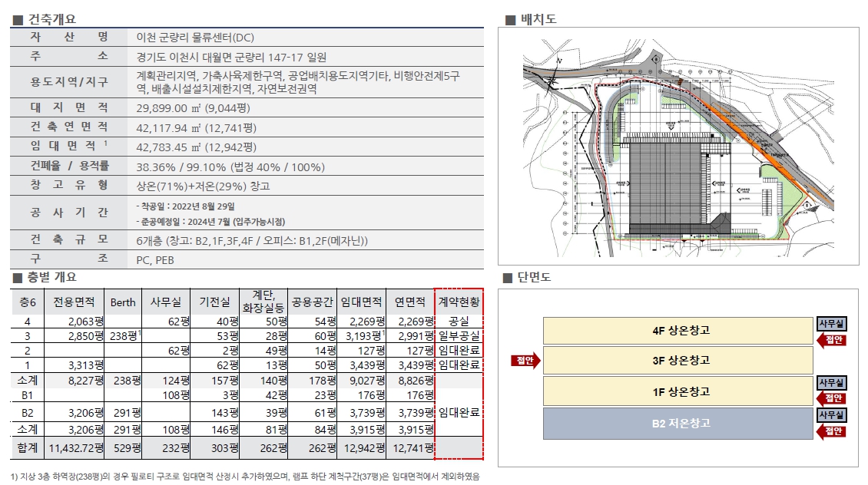Click the 계약현황 column header

(x=459, y=302)
